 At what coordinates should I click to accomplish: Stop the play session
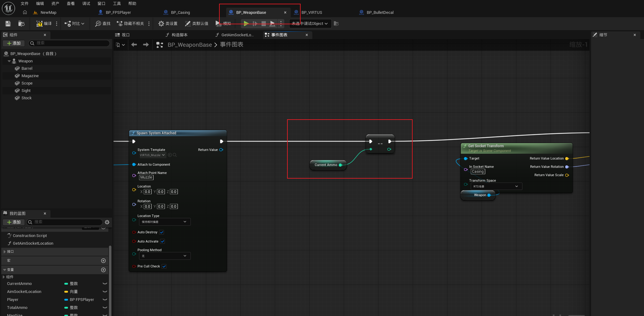tap(264, 24)
